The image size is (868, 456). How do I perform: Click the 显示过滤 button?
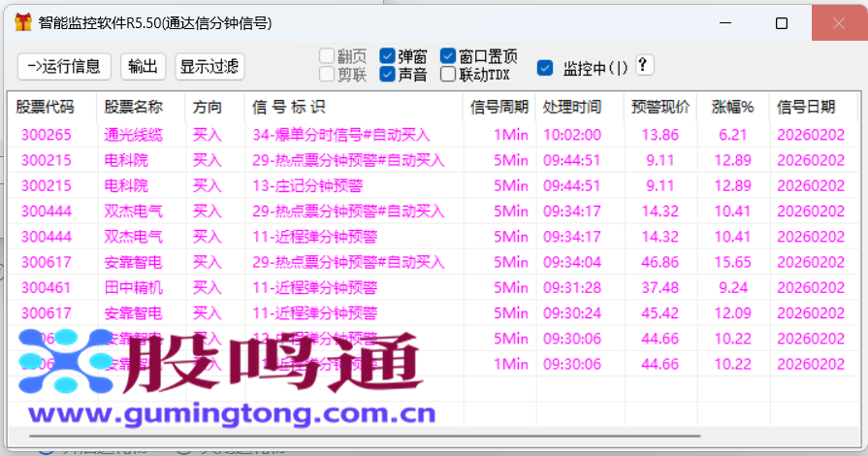click(209, 66)
